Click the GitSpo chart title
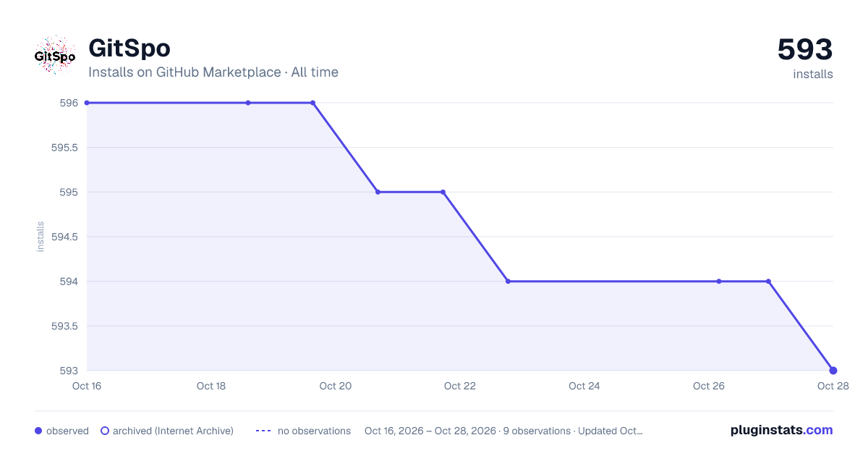This screenshot has width=868, height=456. pyautogui.click(x=129, y=48)
